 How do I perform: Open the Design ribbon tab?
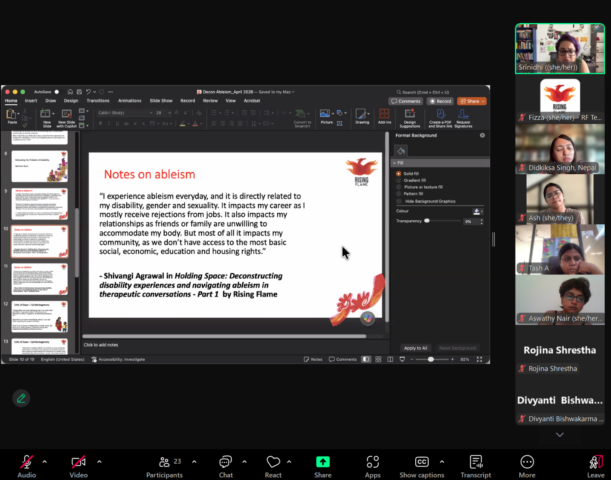point(71,101)
